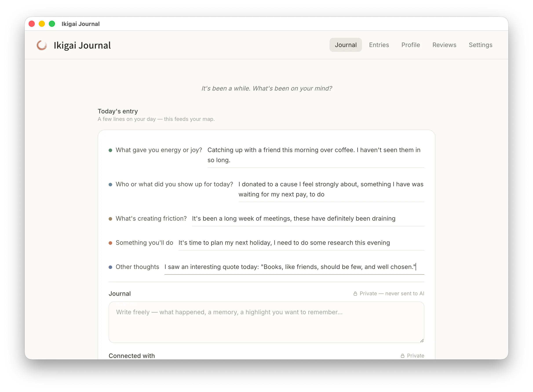This screenshot has width=533, height=392.
Task: Click 'A few lines on your day' subtitle
Action: pyautogui.click(x=156, y=119)
